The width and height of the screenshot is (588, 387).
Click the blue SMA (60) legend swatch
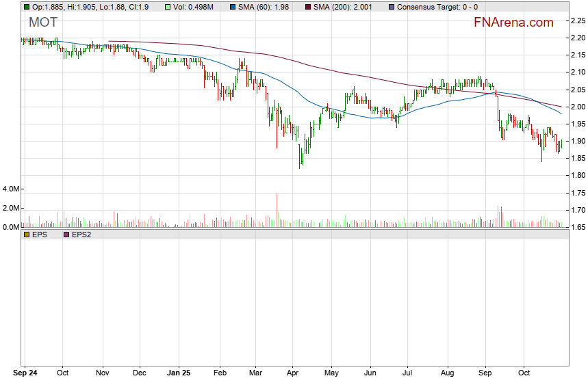coord(233,7)
